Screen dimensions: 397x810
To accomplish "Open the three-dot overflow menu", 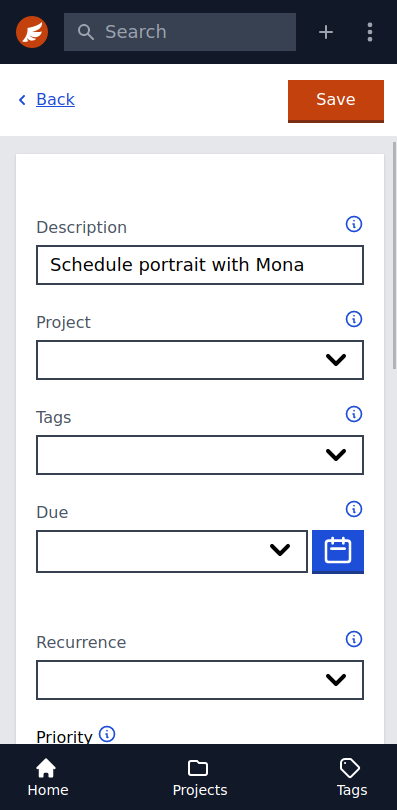I will [370, 32].
